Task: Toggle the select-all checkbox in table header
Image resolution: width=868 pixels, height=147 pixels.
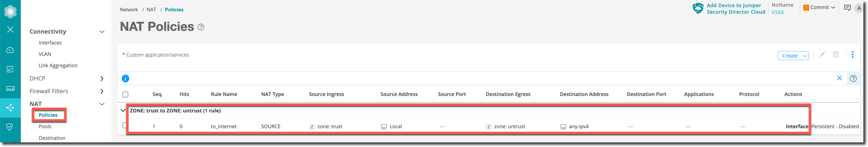Action: [x=125, y=95]
